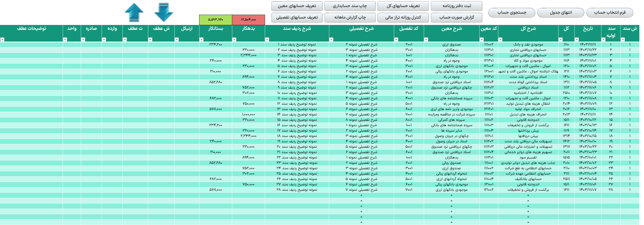Open the کل column filter dropdown
This screenshot has width=644, height=225.
[560, 39]
